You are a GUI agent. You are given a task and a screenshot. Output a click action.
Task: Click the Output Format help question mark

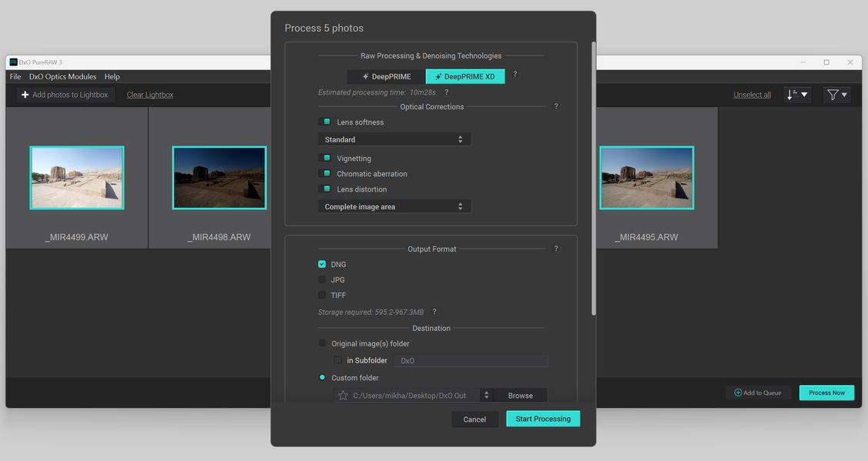556,249
